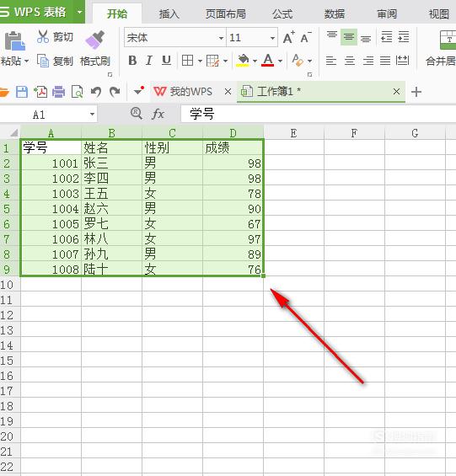Add a new document tab with plus
Viewport: 456px width, 476px height.
[x=416, y=92]
